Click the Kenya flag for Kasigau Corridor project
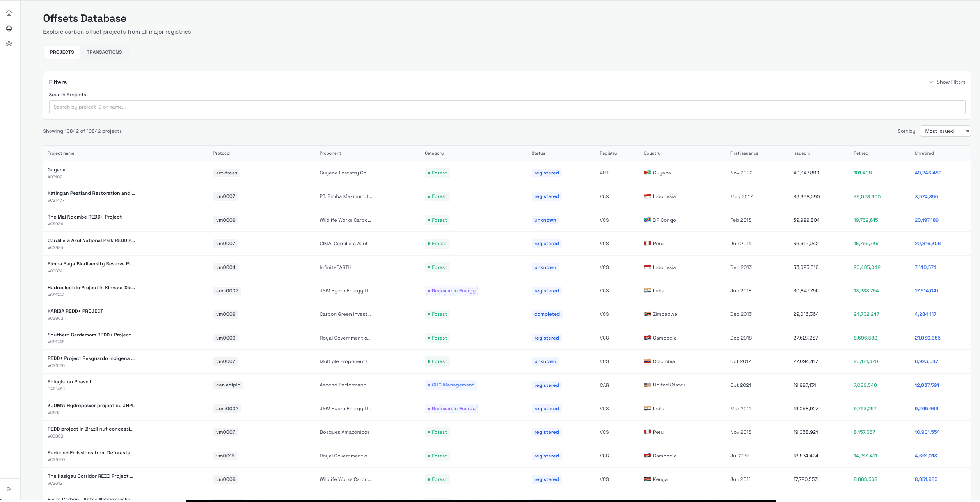Image resolution: width=980 pixels, height=502 pixels. pos(647,479)
